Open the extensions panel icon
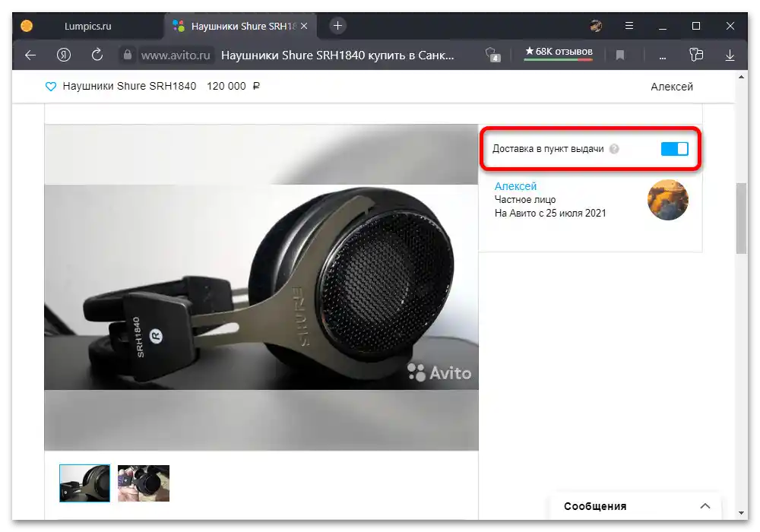Image resolution: width=760 pixels, height=532 pixels. click(x=696, y=55)
